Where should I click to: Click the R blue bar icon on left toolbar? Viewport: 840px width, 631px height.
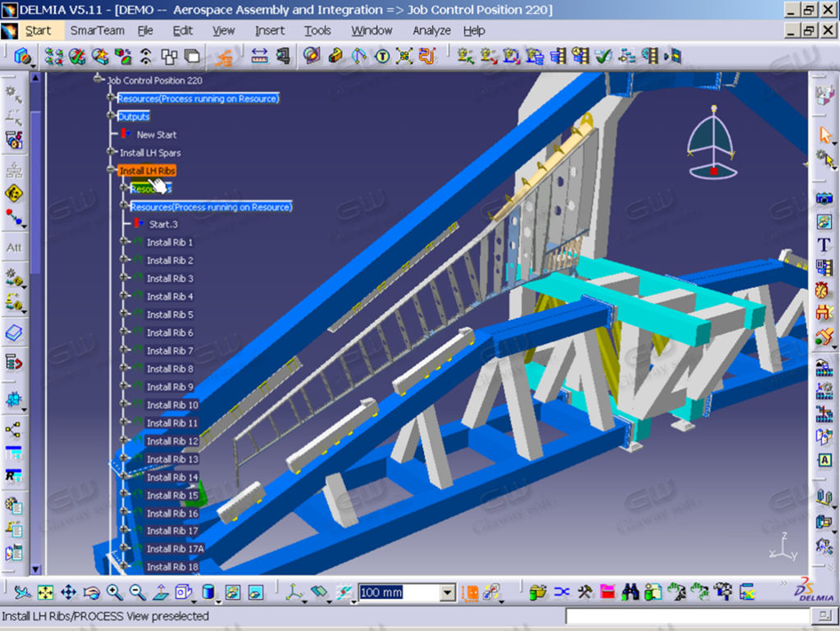(x=13, y=475)
